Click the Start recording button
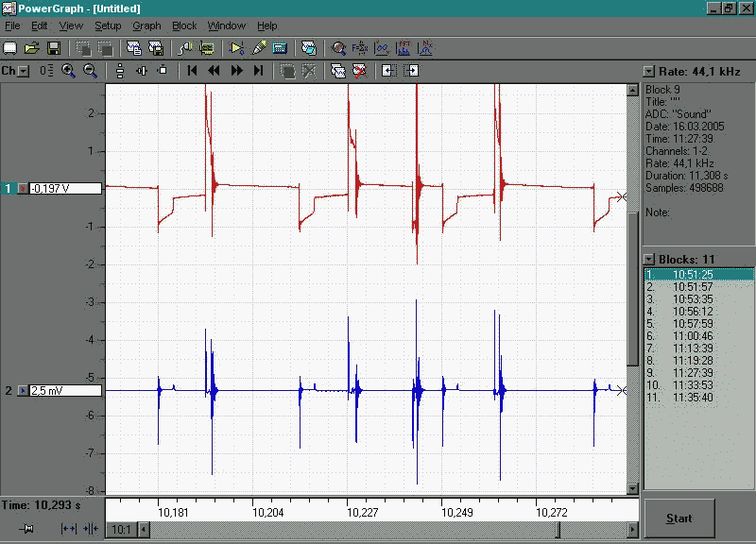 (x=679, y=518)
